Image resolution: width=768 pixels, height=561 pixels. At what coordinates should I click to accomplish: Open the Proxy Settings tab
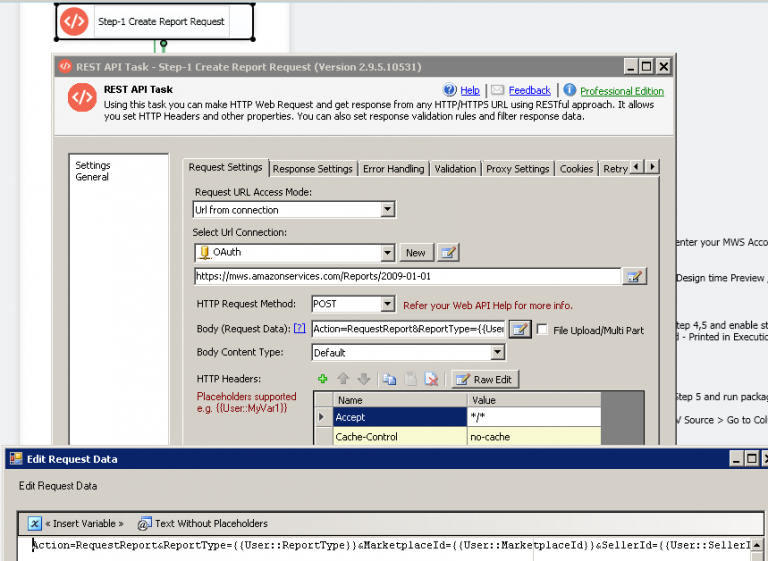click(x=518, y=169)
